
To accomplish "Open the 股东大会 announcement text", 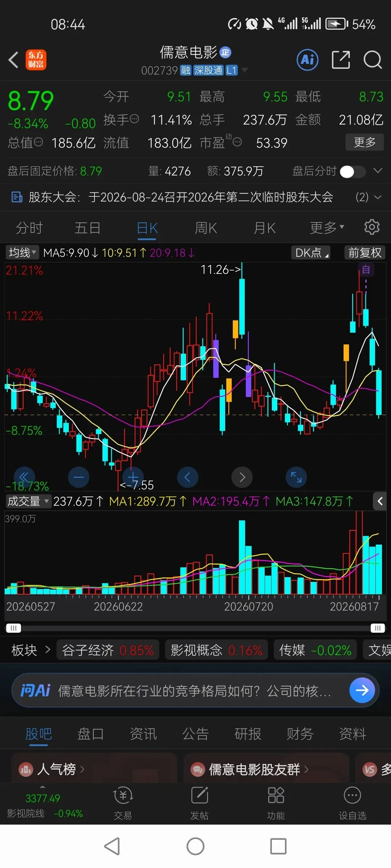I will point(181,197).
